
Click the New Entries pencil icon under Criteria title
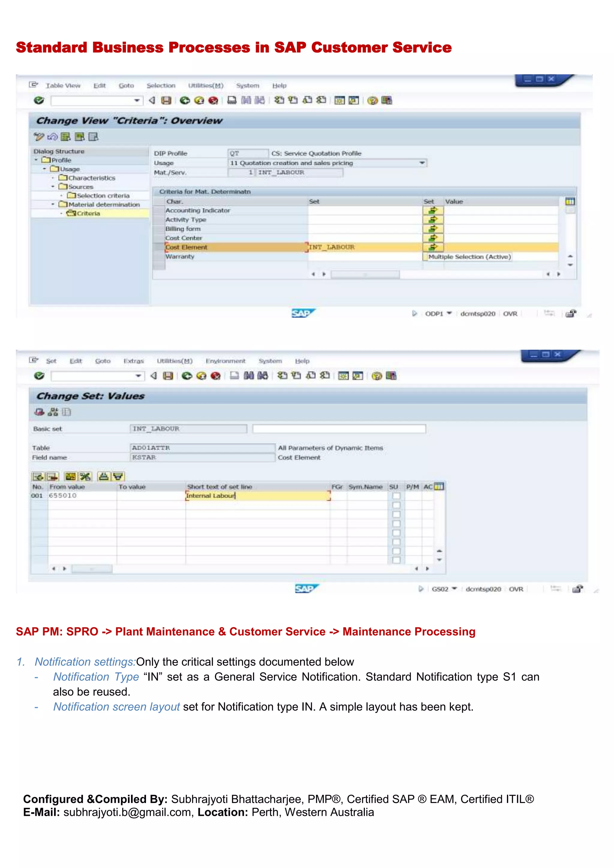tap(39, 137)
